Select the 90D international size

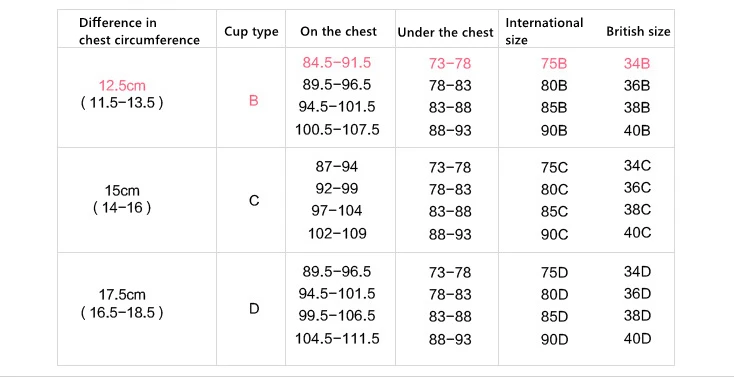click(554, 340)
